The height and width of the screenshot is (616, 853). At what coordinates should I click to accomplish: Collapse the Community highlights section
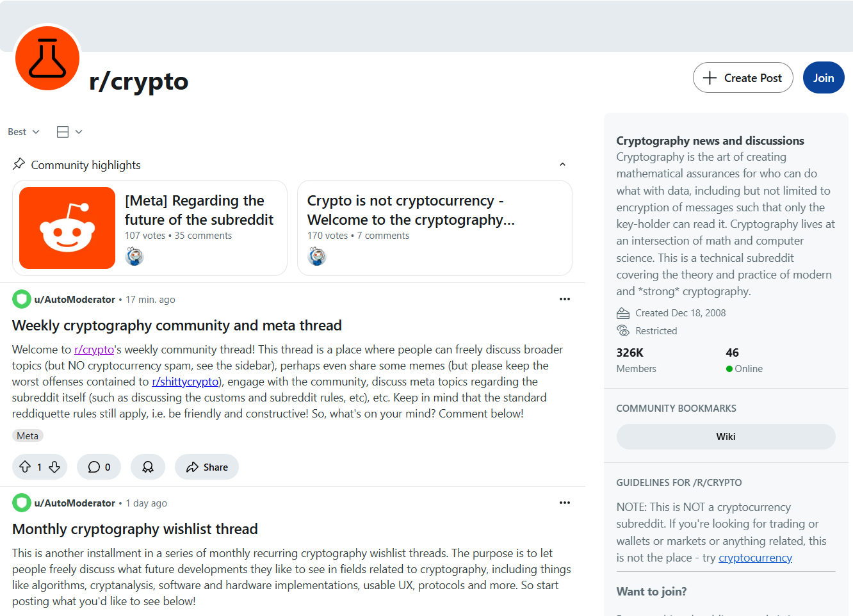562,165
